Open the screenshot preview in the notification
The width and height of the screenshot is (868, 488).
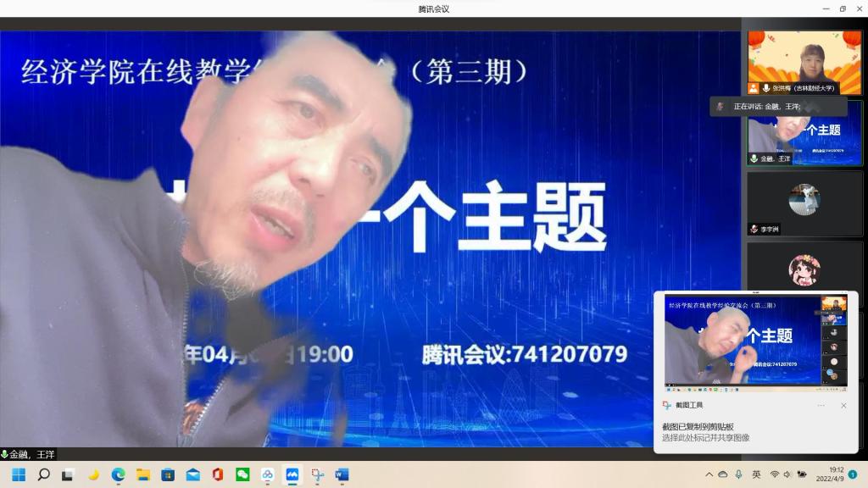tap(754, 342)
